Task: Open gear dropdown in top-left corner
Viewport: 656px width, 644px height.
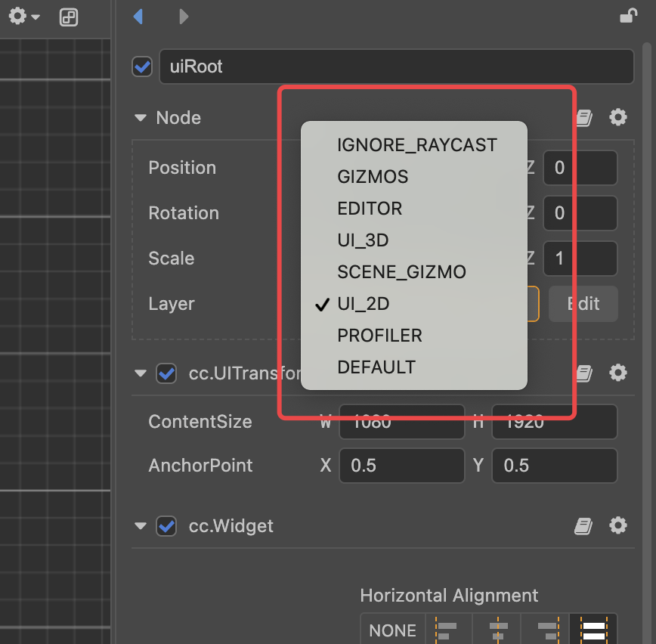Action: 23,16
